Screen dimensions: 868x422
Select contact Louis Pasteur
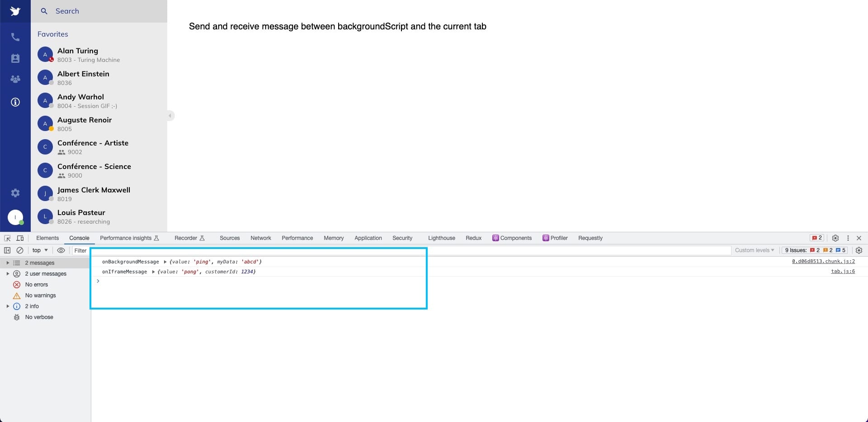coord(99,216)
